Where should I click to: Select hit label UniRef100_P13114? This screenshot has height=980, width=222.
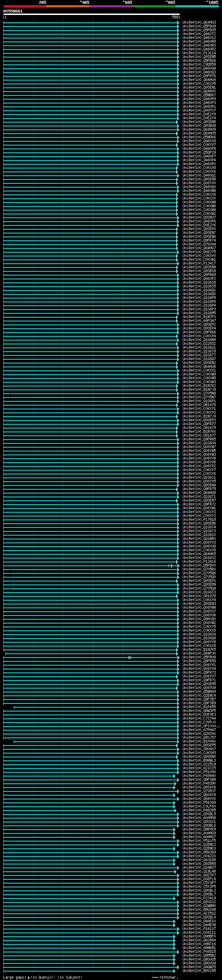[199, 53]
